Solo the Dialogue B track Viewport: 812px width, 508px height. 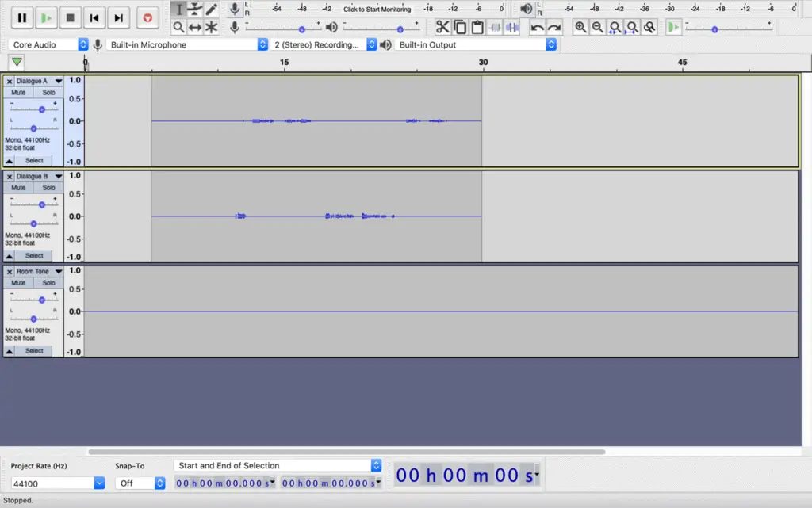pyautogui.click(x=48, y=188)
